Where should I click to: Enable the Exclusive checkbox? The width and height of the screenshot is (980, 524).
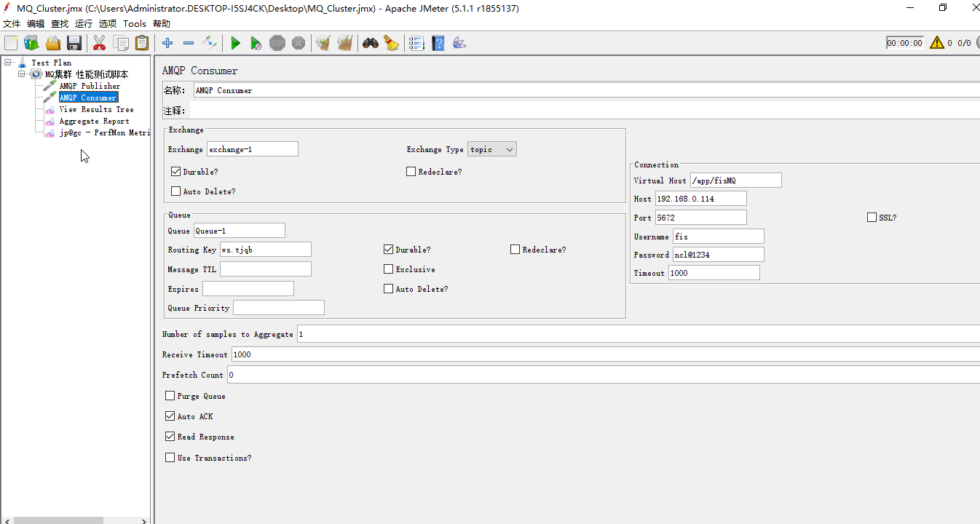click(x=388, y=269)
